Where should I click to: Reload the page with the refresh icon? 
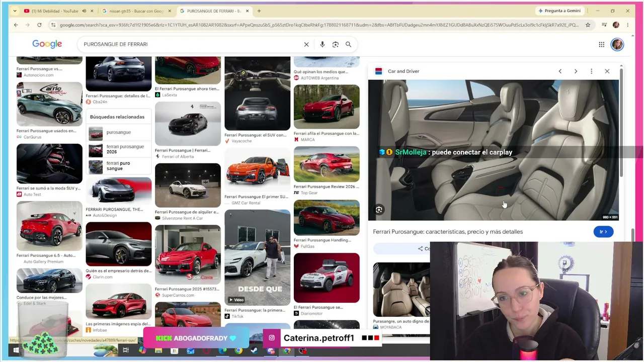coord(39,25)
